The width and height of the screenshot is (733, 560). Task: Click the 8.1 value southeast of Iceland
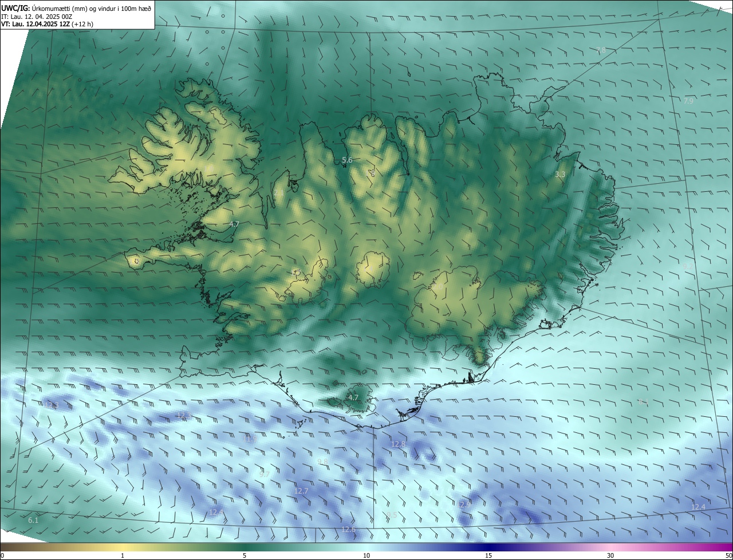643,402
